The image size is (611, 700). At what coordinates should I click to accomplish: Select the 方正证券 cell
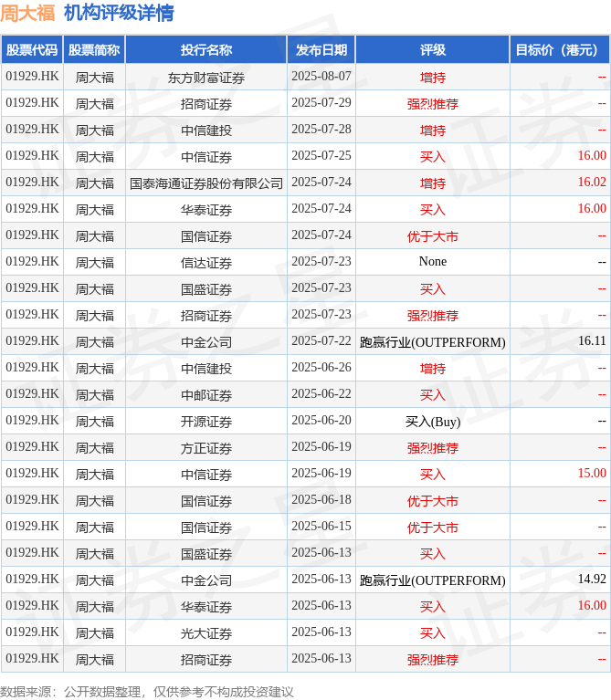point(206,448)
